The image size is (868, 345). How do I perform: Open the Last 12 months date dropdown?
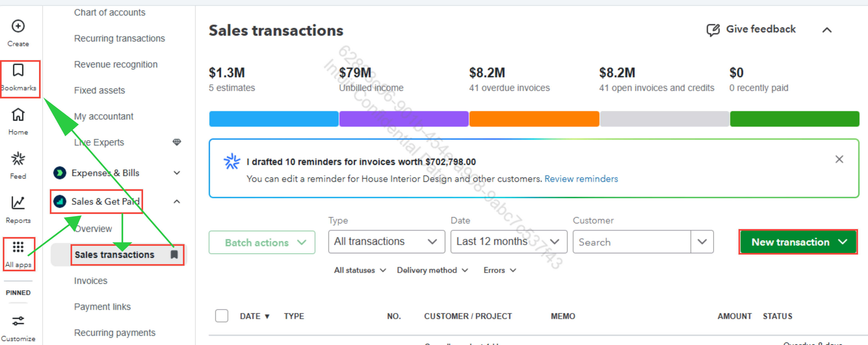pyautogui.click(x=508, y=242)
